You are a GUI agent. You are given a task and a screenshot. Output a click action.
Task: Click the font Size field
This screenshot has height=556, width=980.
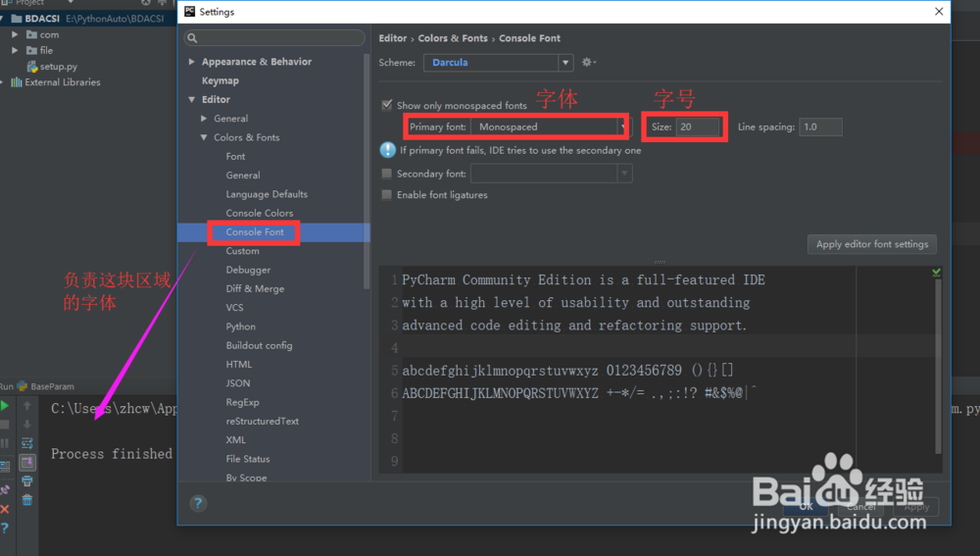pyautogui.click(x=698, y=126)
